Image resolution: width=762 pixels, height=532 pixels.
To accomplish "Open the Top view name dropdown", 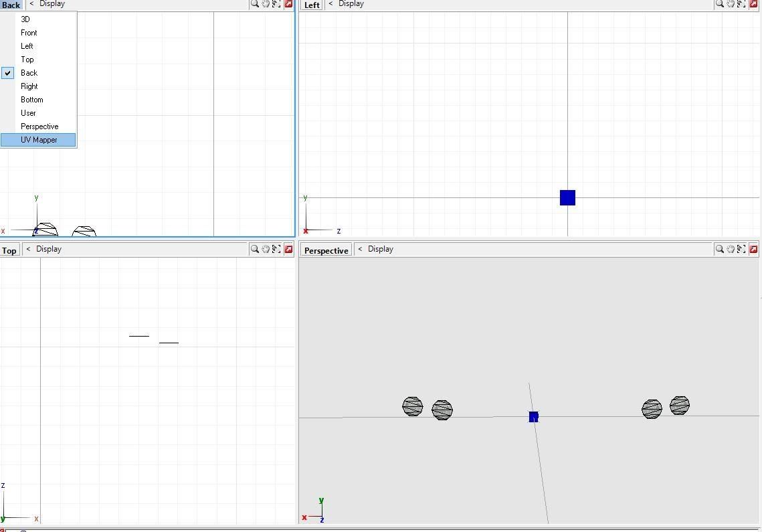I will [9, 250].
